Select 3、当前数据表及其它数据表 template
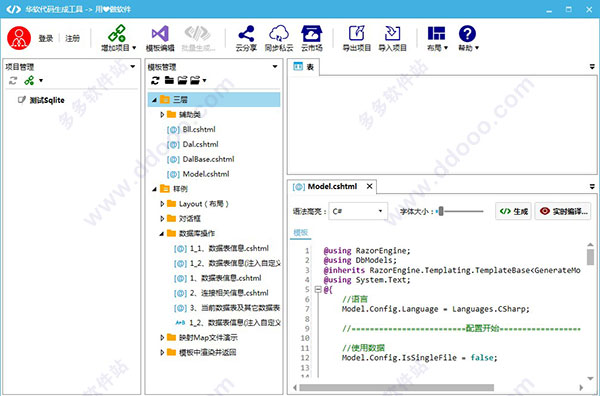The height and width of the screenshot is (396, 600). point(235,308)
